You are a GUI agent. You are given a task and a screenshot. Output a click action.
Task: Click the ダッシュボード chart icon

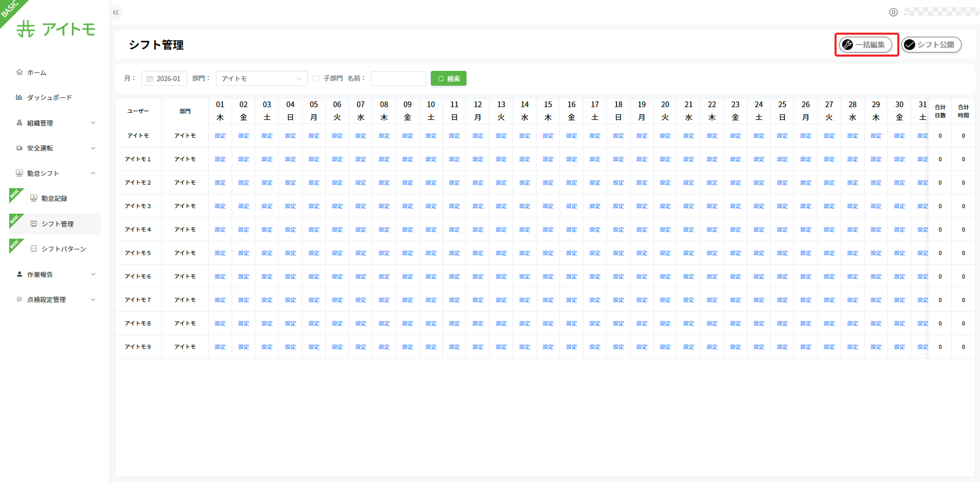(x=19, y=97)
